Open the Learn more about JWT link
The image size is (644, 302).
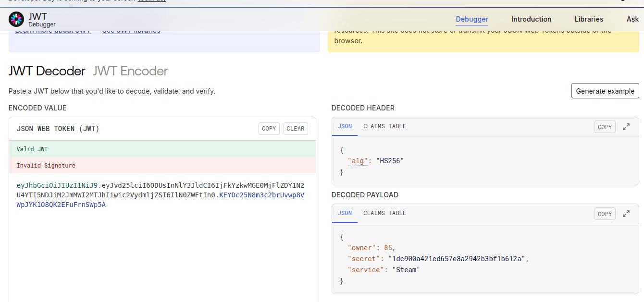53,30
